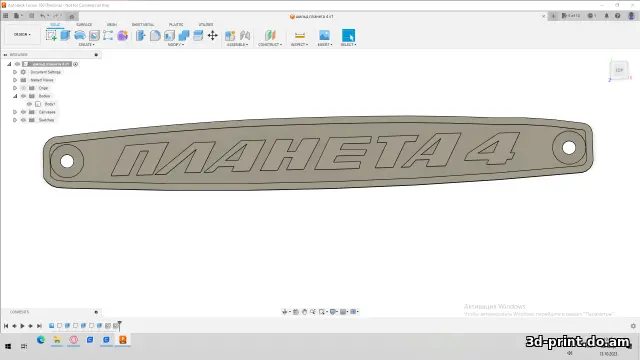Expand the Canvases folder
The image size is (640, 360).
tap(15, 112)
